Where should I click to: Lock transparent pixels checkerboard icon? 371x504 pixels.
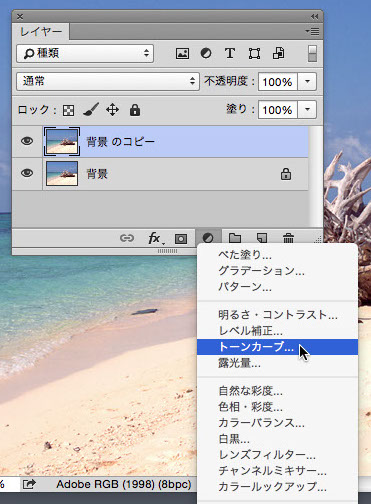(69, 110)
